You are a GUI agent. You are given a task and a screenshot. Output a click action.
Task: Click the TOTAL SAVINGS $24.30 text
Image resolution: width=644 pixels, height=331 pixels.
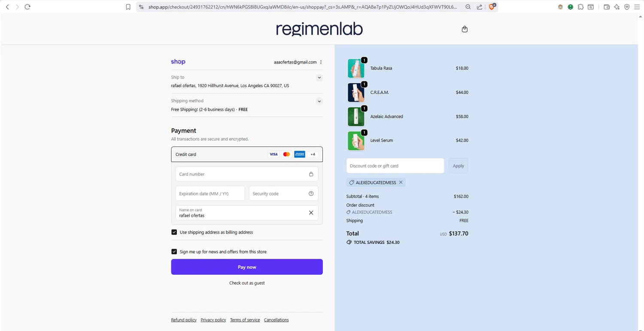[x=377, y=243]
